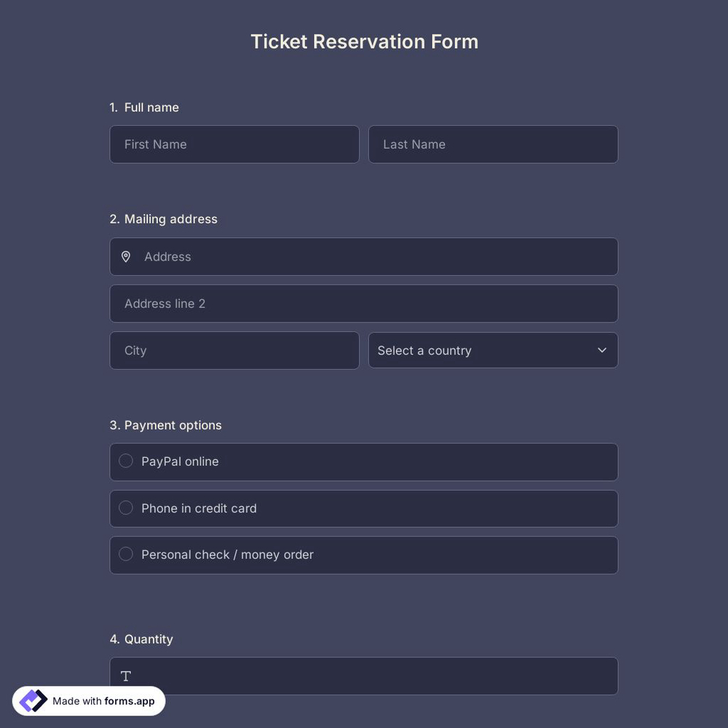
Task: Click the chevron on the country selector
Action: click(x=602, y=350)
